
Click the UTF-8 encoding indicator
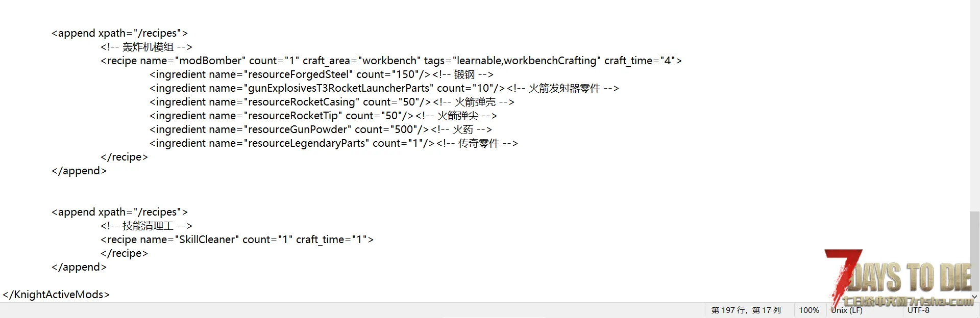point(918,310)
